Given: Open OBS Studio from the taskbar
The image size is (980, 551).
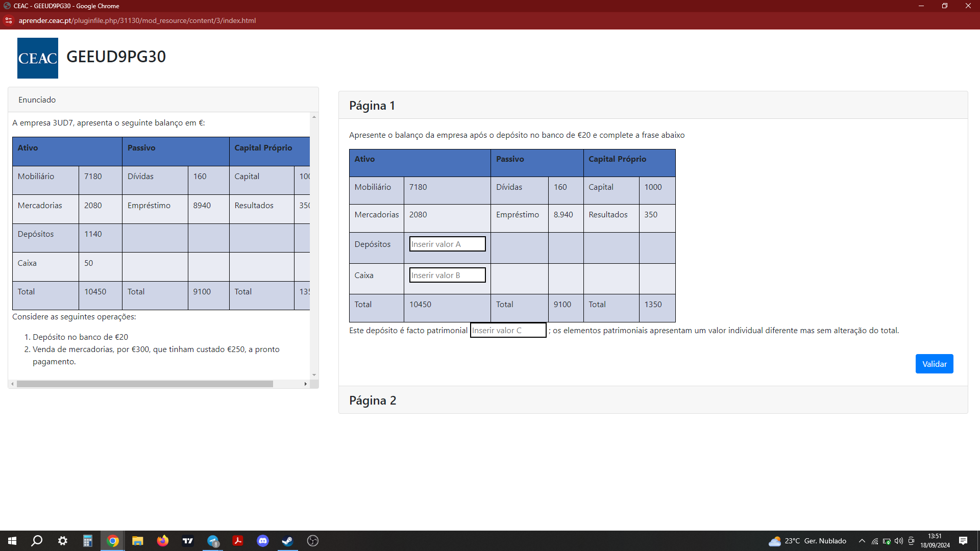Looking at the screenshot, I should coord(313,541).
